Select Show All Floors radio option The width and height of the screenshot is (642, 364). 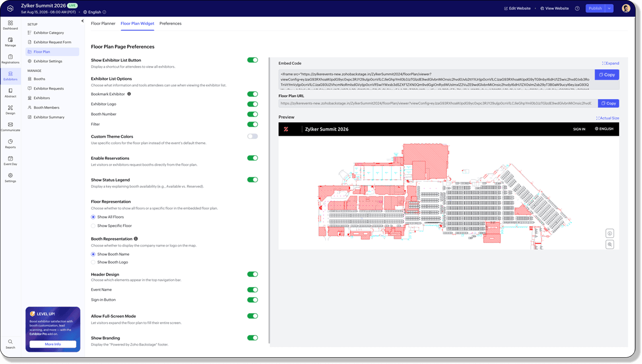pos(93,217)
